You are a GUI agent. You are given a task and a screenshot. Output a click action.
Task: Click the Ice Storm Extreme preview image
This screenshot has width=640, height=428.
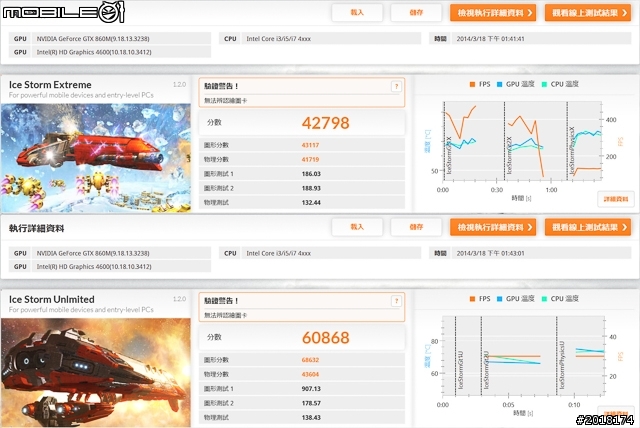coord(96,157)
